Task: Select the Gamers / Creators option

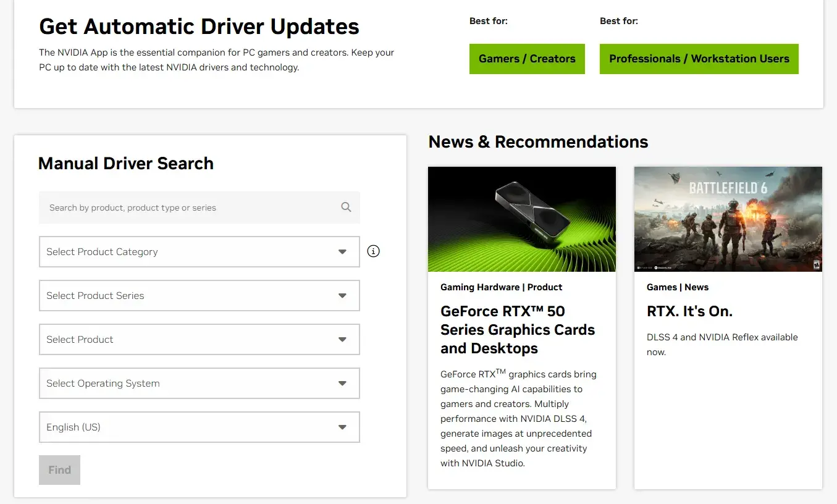Action: [x=527, y=59]
